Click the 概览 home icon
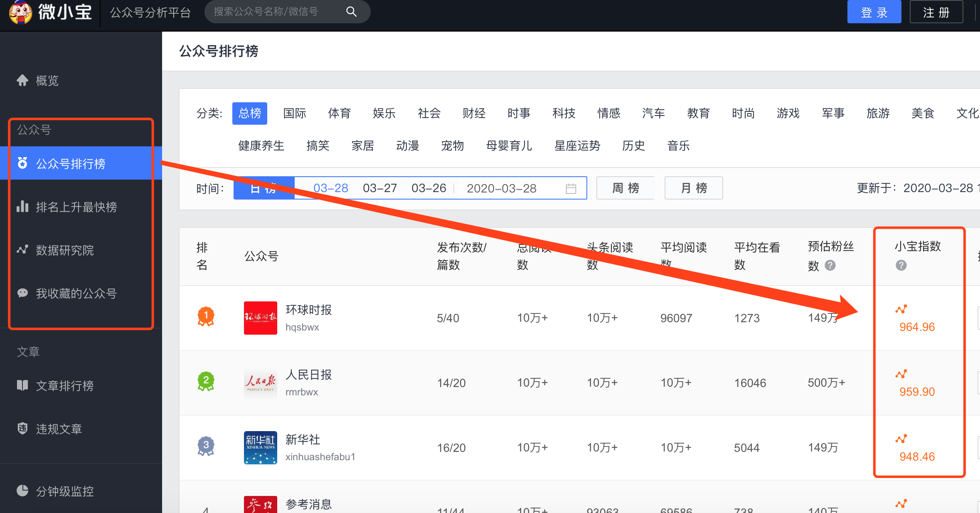Screen dimensions: 980x513 22,80
